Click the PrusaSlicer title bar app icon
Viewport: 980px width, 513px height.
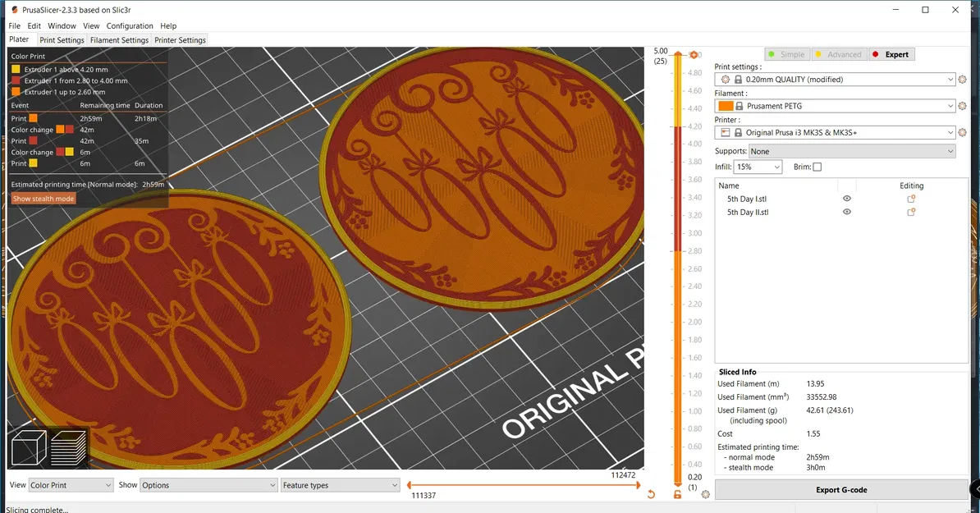pos(15,9)
